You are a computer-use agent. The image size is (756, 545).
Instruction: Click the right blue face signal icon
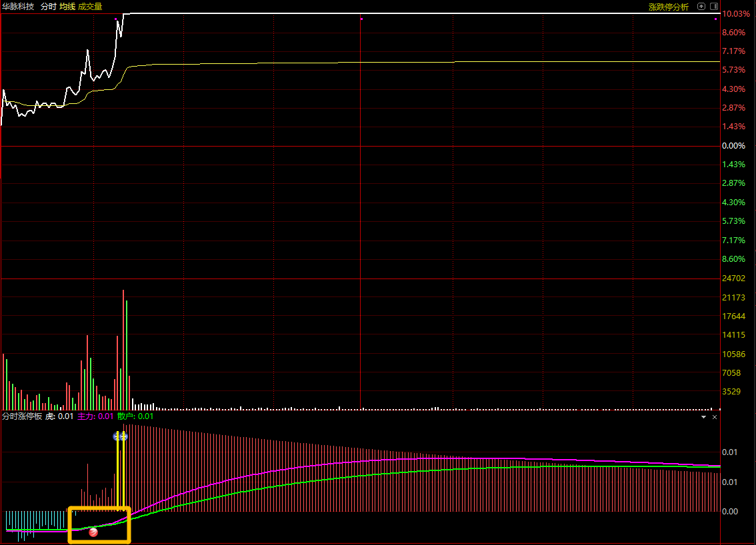[x=124, y=436]
